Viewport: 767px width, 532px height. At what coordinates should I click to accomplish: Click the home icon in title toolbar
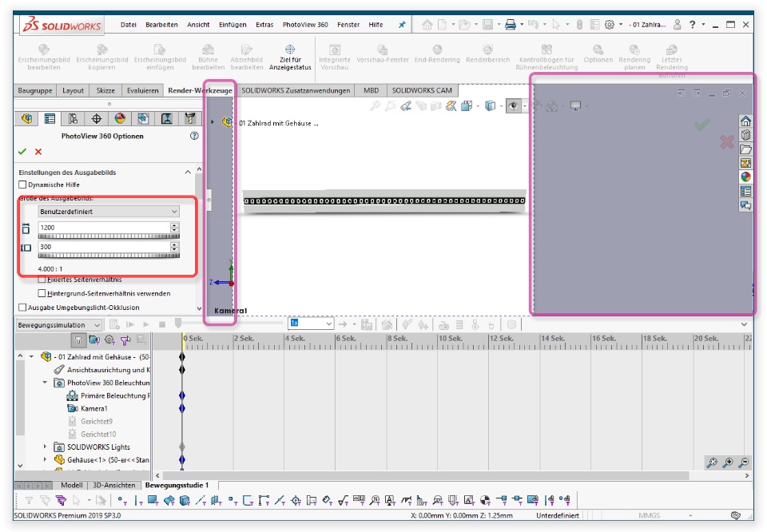[427, 25]
